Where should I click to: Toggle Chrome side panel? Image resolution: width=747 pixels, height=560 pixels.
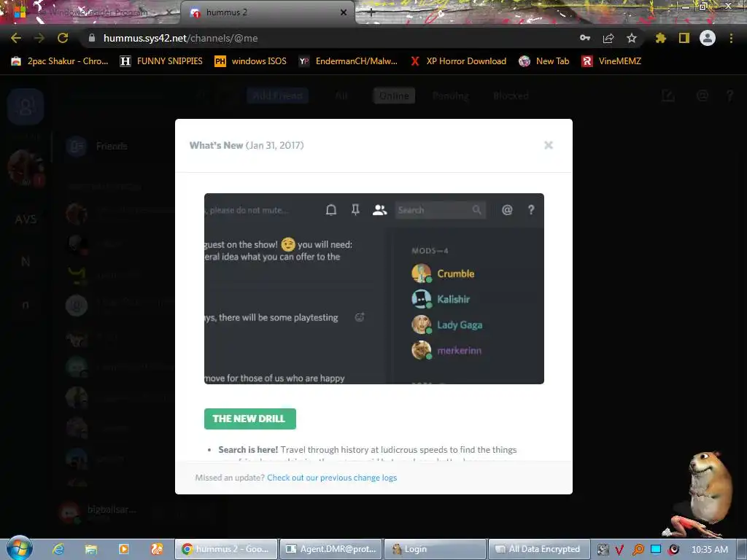pyautogui.click(x=684, y=38)
